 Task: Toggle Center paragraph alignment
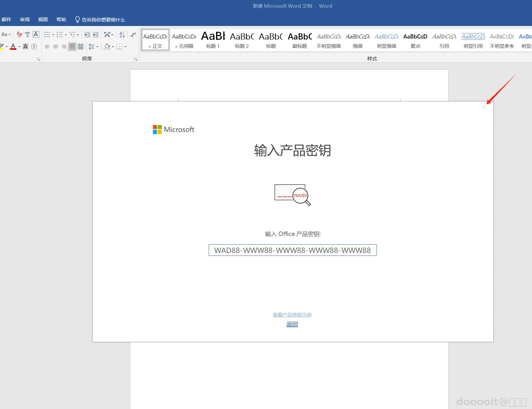[55, 47]
